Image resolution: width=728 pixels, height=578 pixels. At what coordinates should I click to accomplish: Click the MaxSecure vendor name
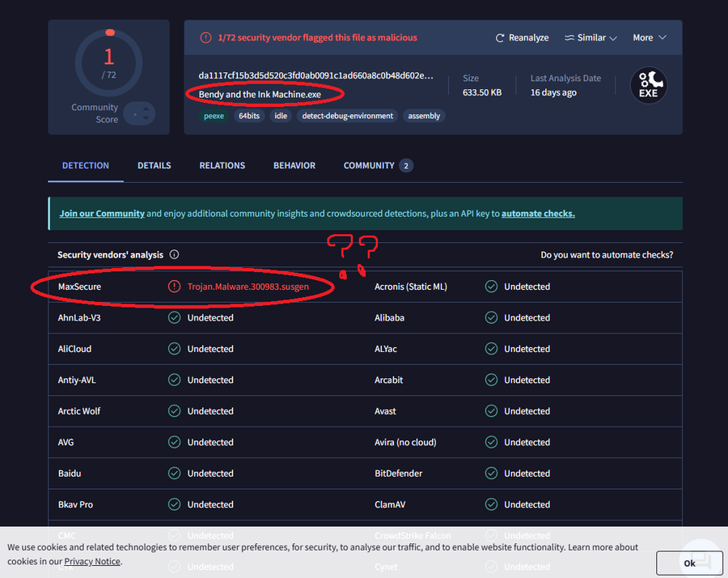click(79, 287)
